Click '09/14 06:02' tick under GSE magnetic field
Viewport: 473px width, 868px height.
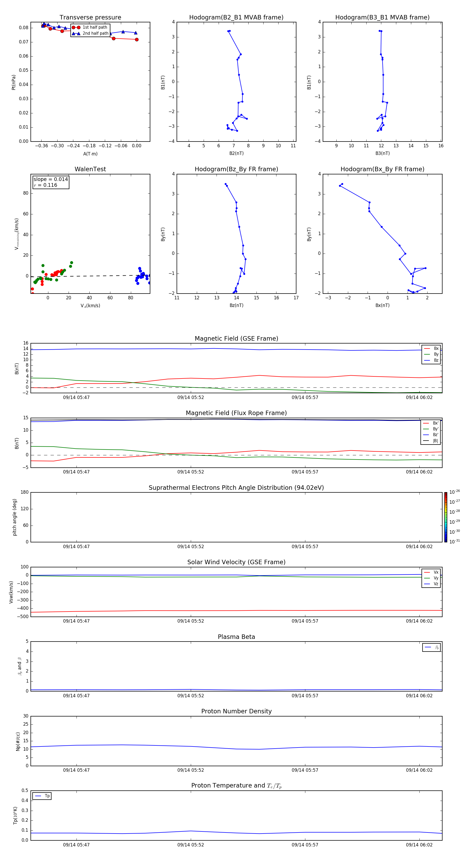[419, 398]
